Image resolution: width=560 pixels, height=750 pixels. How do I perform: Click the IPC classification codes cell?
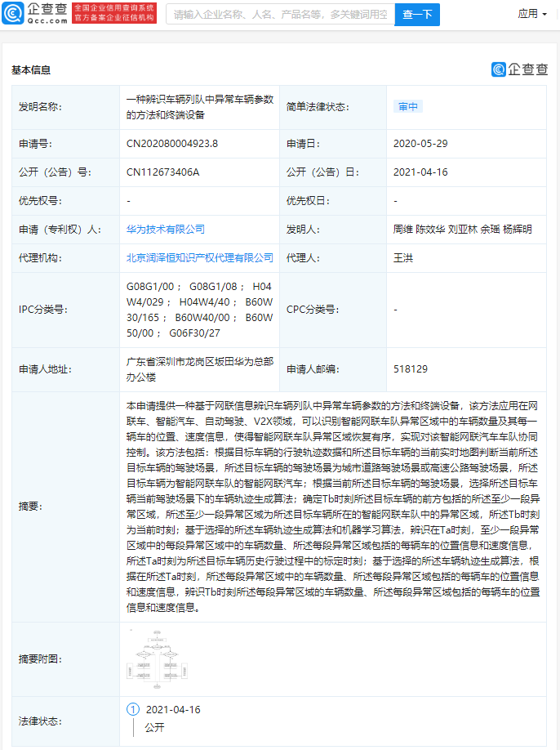199,310
